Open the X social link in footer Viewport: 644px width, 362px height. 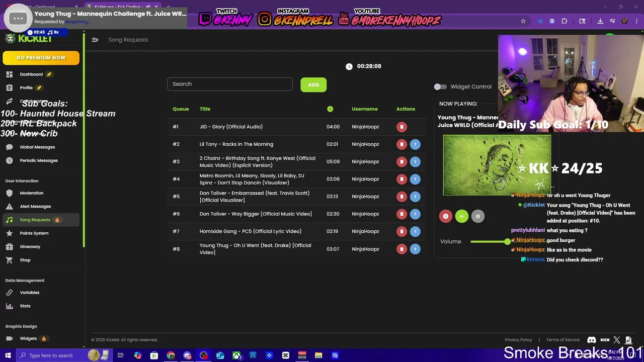(x=617, y=340)
